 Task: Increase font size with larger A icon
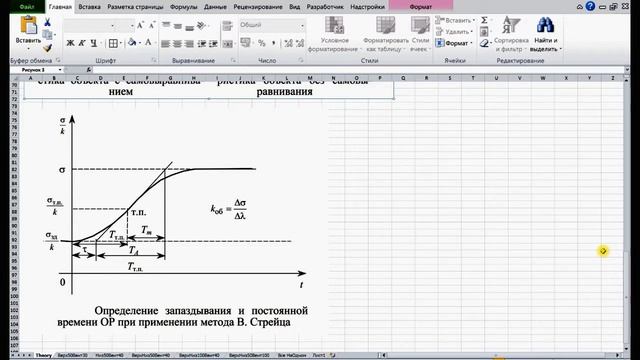point(140,25)
